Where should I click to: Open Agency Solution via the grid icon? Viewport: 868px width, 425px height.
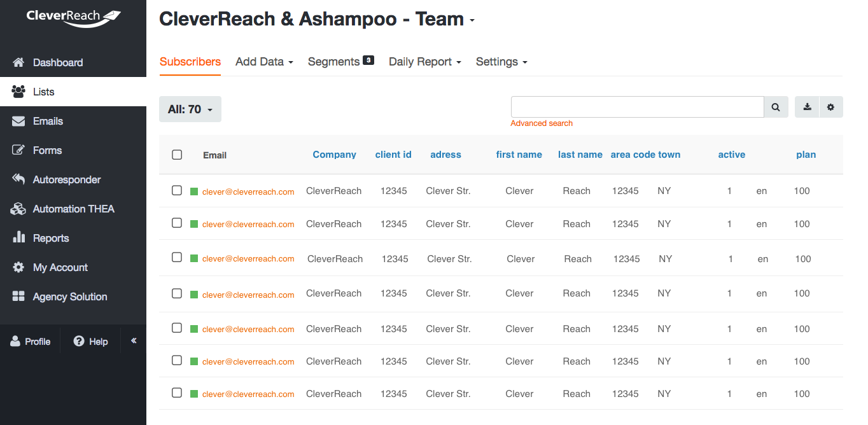click(x=18, y=296)
